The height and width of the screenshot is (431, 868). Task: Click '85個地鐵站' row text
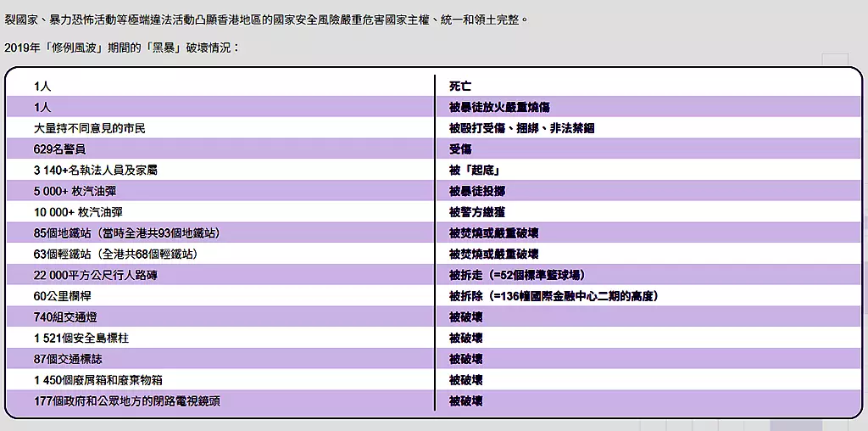coord(131,233)
